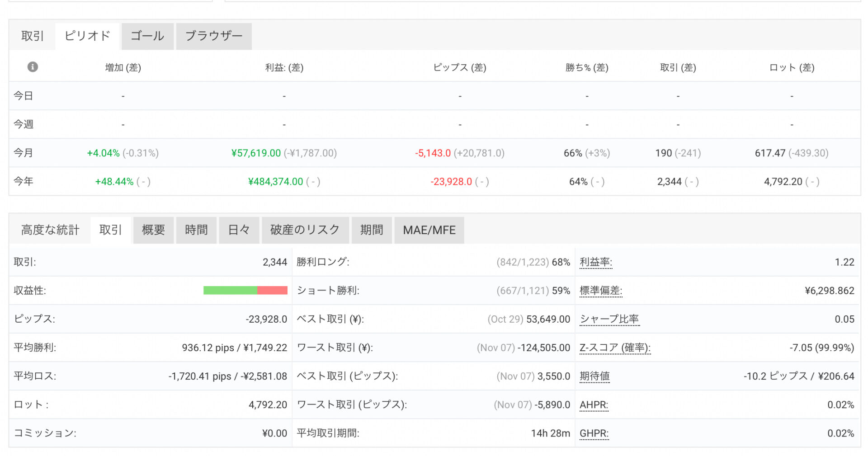Click this year's profit ¥484,374.00
Image resolution: width=868 pixels, height=456 pixels.
(x=275, y=182)
